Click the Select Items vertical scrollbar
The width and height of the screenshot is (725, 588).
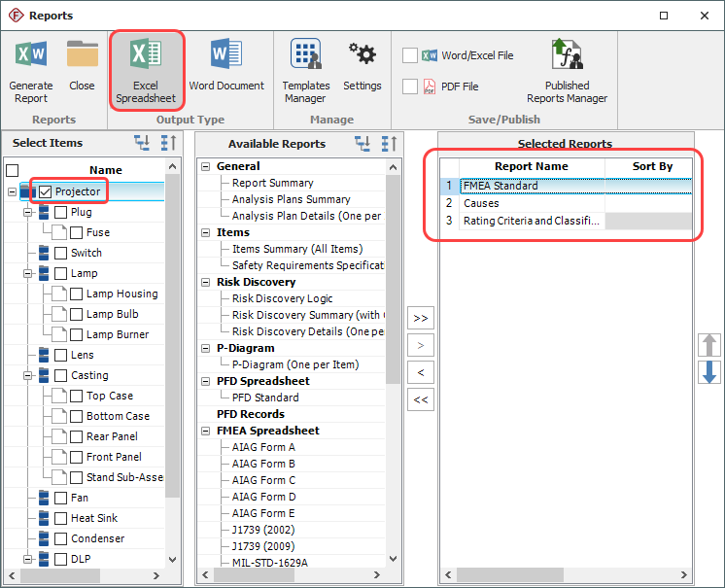[x=172, y=369]
